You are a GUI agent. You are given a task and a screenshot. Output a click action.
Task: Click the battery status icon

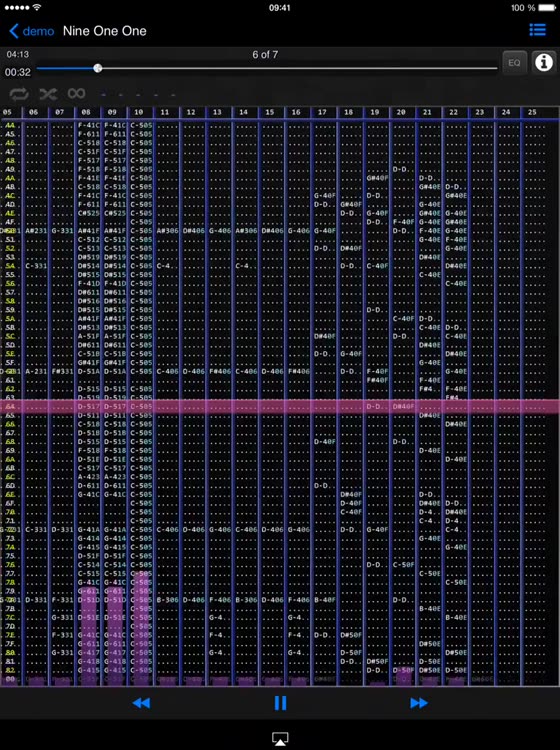click(x=548, y=8)
